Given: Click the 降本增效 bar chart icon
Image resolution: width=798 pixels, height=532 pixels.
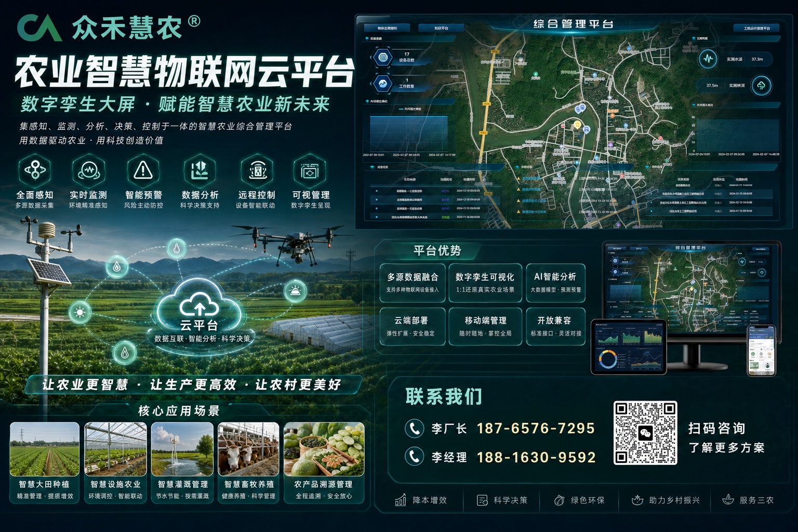Looking at the screenshot, I should 401,500.
